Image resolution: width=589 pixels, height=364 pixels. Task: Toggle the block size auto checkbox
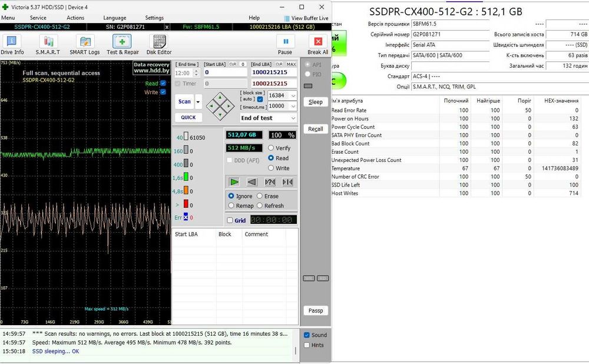pos(260,99)
